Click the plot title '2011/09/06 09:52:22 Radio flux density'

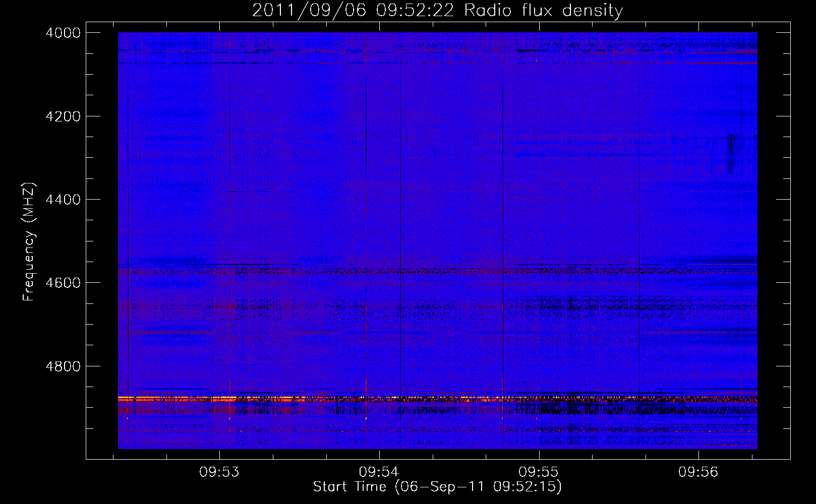pyautogui.click(x=437, y=11)
